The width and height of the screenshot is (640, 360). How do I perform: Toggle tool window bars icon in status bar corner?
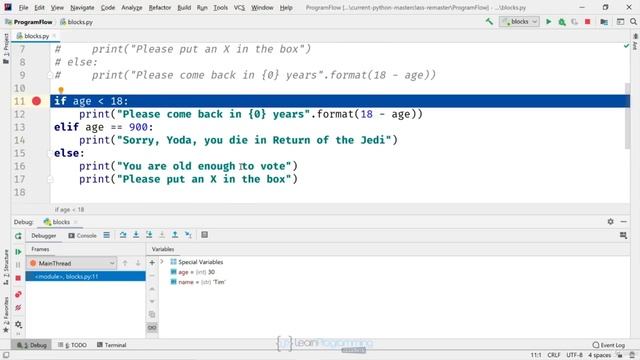pos(6,355)
